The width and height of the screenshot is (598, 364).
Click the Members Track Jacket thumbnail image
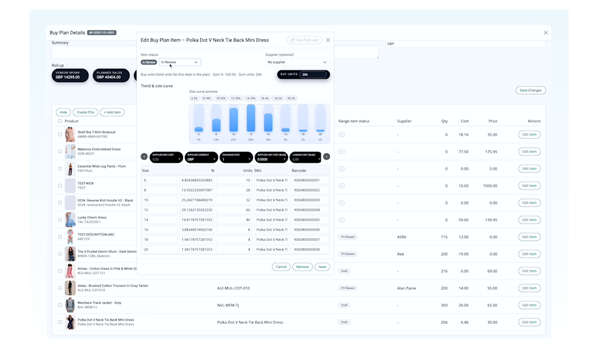(x=70, y=305)
